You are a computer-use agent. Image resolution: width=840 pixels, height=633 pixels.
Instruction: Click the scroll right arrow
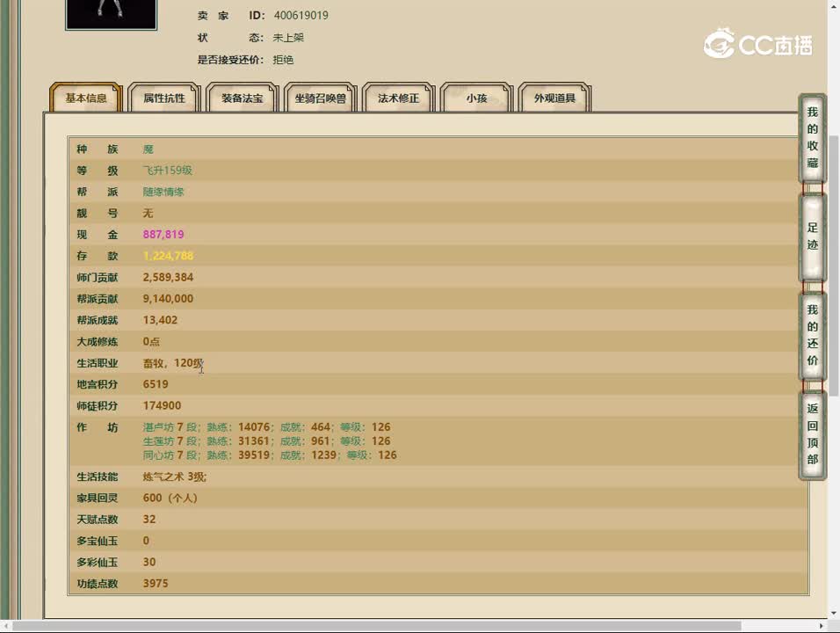coord(822,626)
